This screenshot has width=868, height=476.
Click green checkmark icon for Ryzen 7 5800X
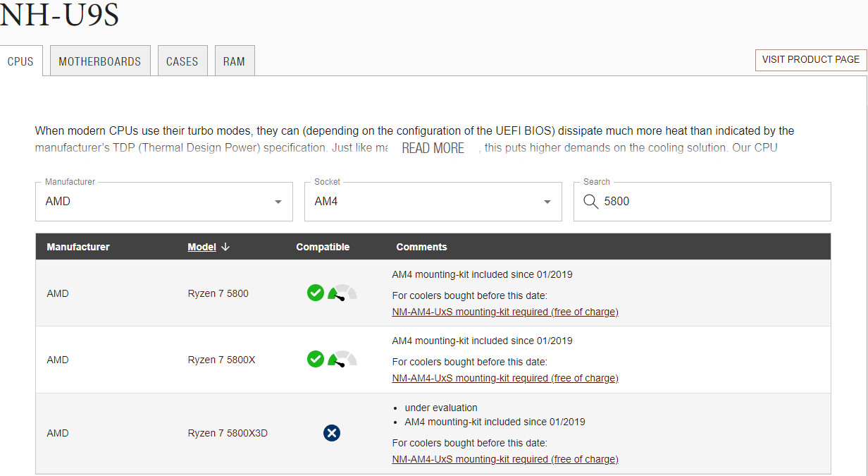coord(316,359)
